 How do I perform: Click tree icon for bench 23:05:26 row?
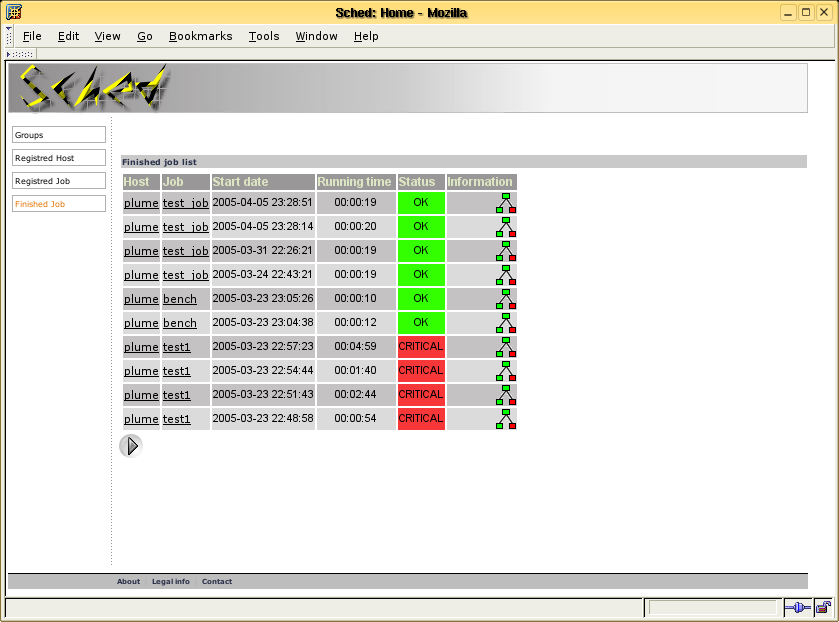click(506, 298)
